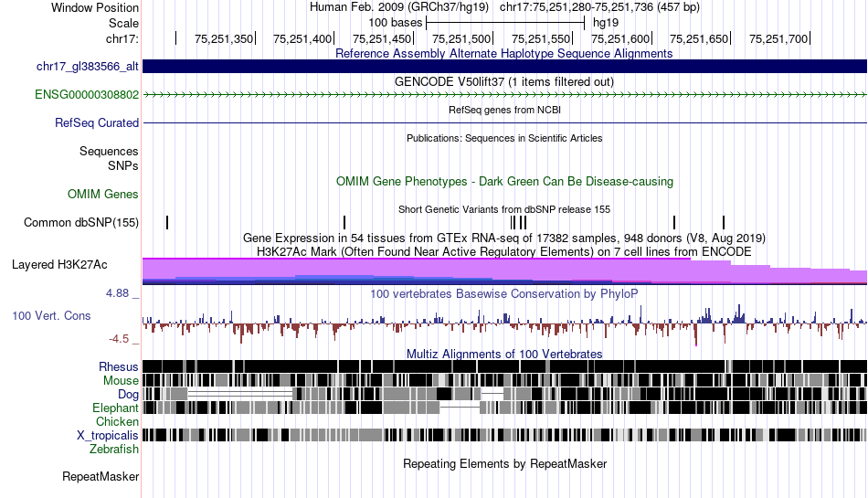Click the rightmost dbSNP variant tick mark
868x498 pixels.
tap(724, 222)
